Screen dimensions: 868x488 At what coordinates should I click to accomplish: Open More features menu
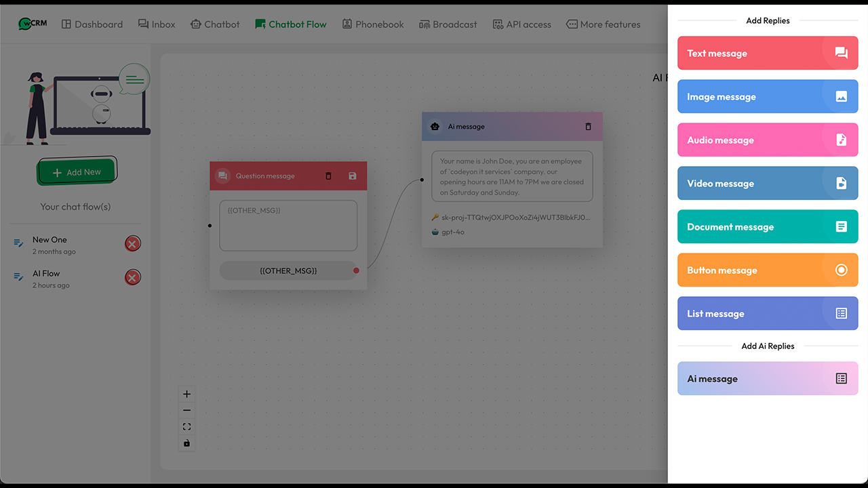coord(603,24)
